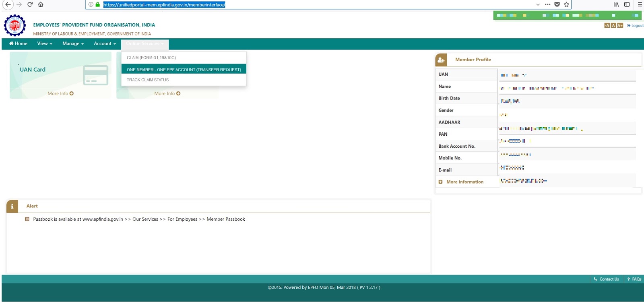Click the Alert info icon
This screenshot has height=302, width=644.
[12, 206]
